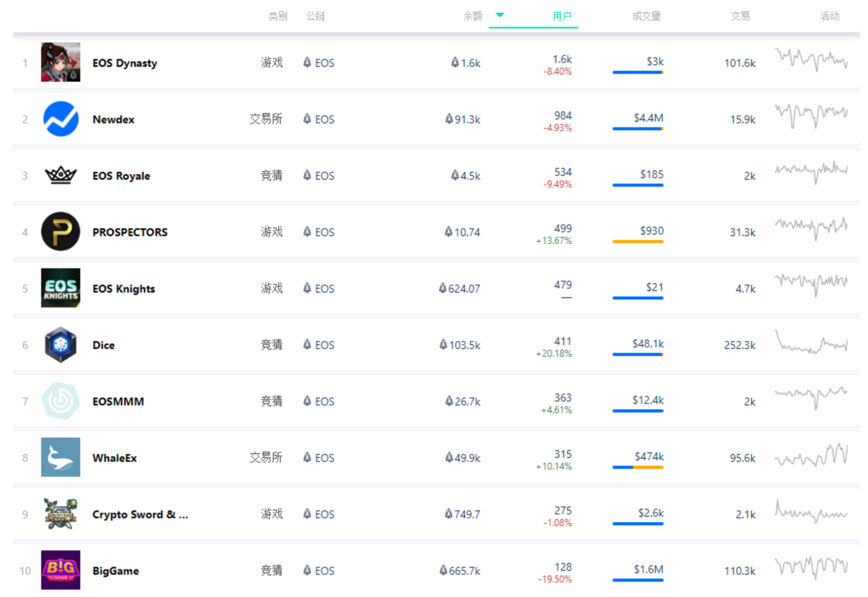The image size is (868, 597).
Task: Open the BigGame name link
Action: click(x=116, y=571)
